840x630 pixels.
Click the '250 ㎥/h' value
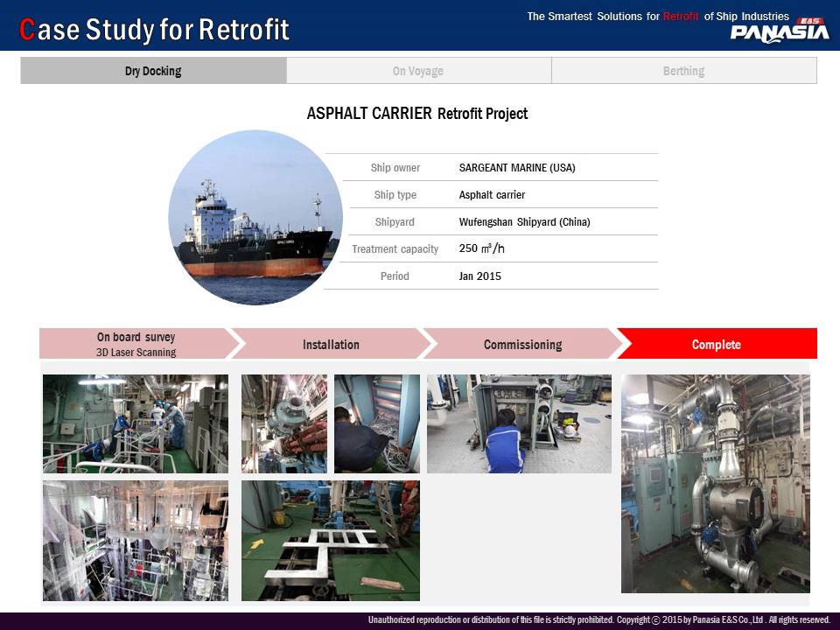click(x=481, y=248)
